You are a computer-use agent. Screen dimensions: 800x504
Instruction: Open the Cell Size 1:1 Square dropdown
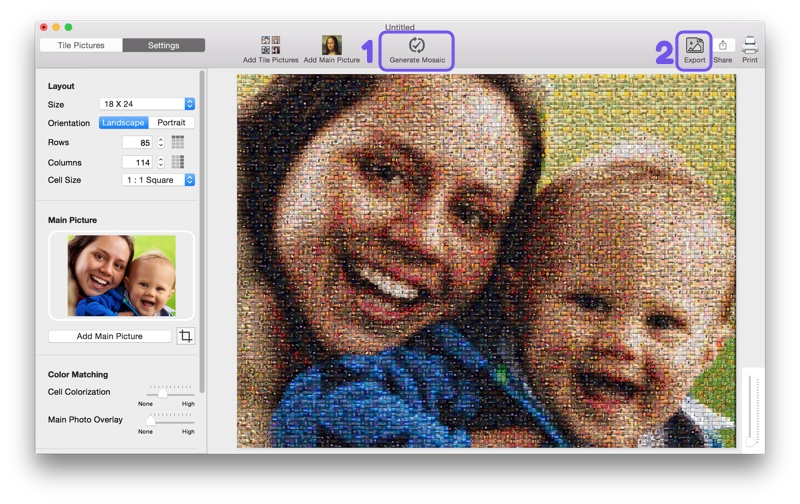[158, 180]
